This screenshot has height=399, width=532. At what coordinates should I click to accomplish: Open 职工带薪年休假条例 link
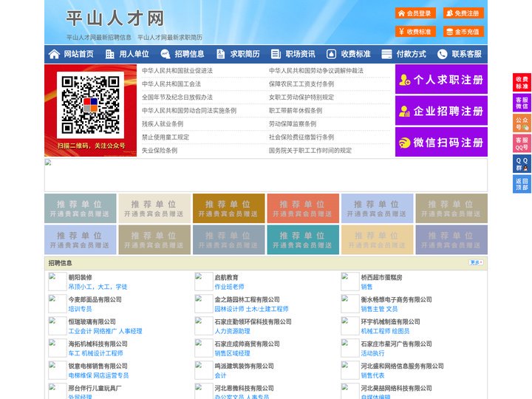(296, 111)
